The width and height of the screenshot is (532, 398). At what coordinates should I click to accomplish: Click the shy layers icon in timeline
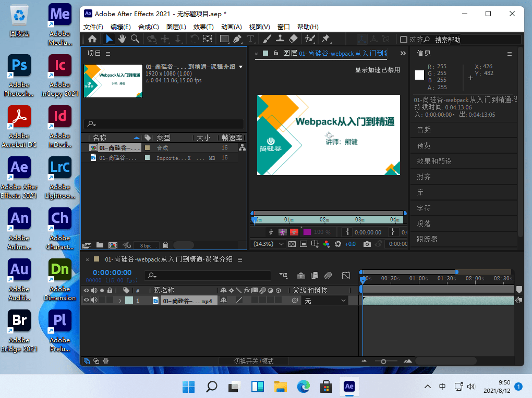click(x=300, y=276)
